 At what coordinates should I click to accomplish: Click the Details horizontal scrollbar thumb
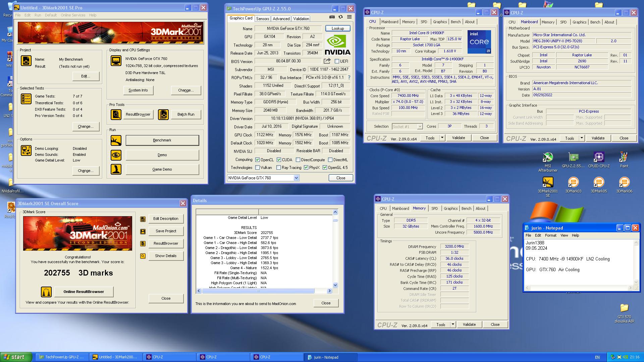click(258, 291)
